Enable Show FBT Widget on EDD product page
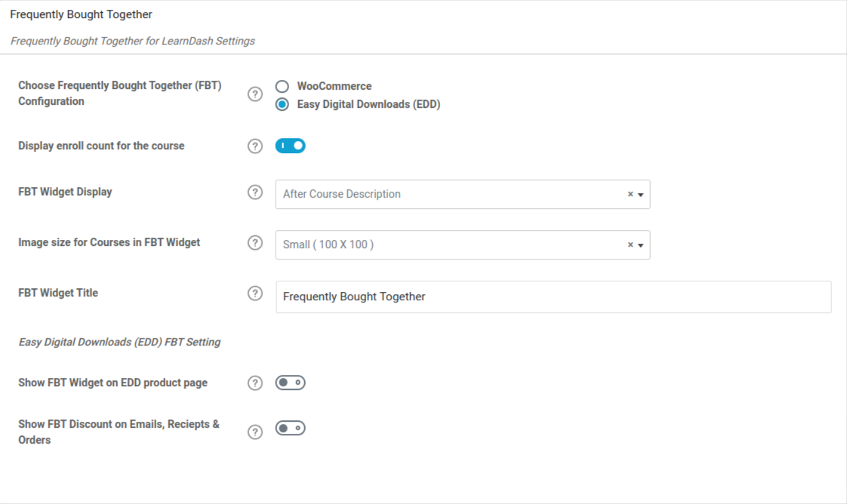Image resolution: width=847 pixels, height=504 pixels. (291, 383)
